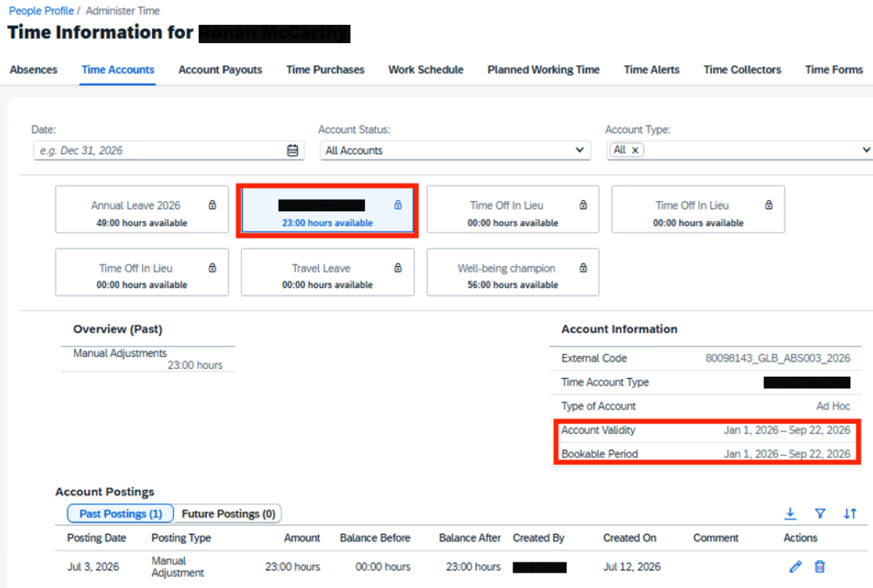Click the Jul 12, 2026 created-on cell

point(632,567)
